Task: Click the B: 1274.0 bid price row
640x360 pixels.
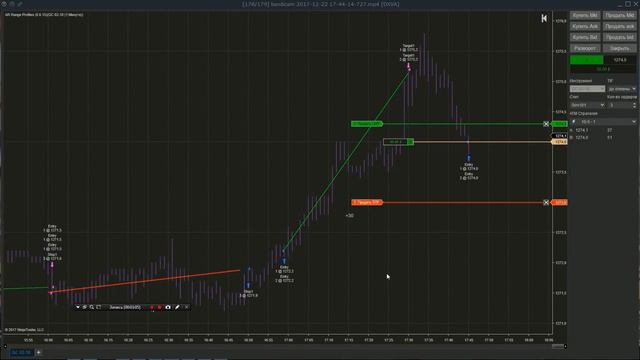Action: [592, 138]
